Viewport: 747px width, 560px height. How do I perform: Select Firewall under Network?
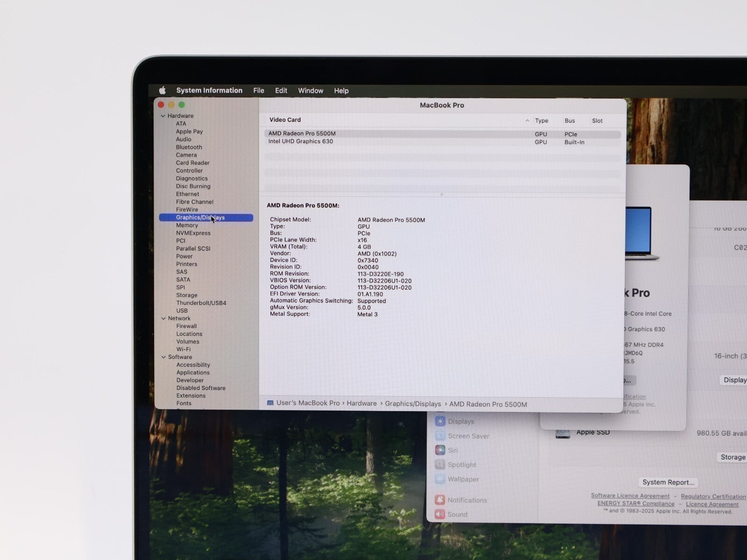(186, 326)
